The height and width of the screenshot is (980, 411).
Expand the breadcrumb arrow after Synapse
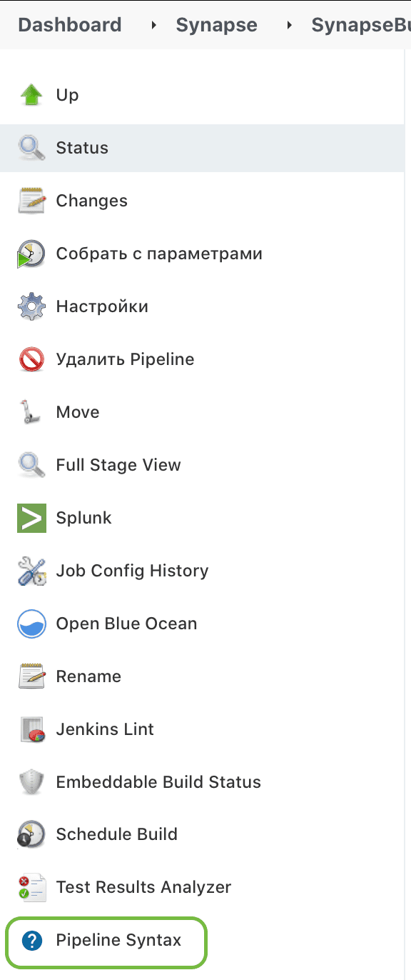pos(288,24)
